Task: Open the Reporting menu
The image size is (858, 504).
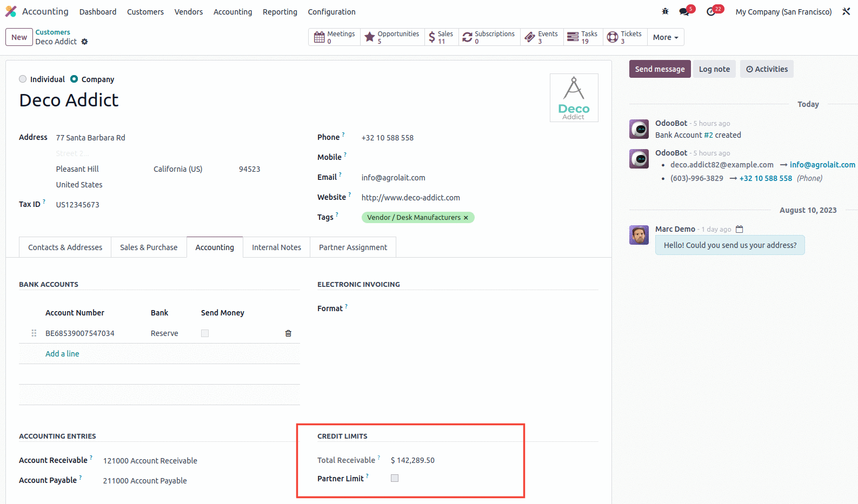Action: 280,12
